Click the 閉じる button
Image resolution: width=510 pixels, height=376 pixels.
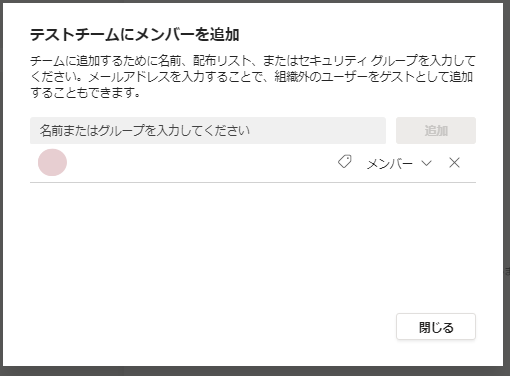coord(436,326)
